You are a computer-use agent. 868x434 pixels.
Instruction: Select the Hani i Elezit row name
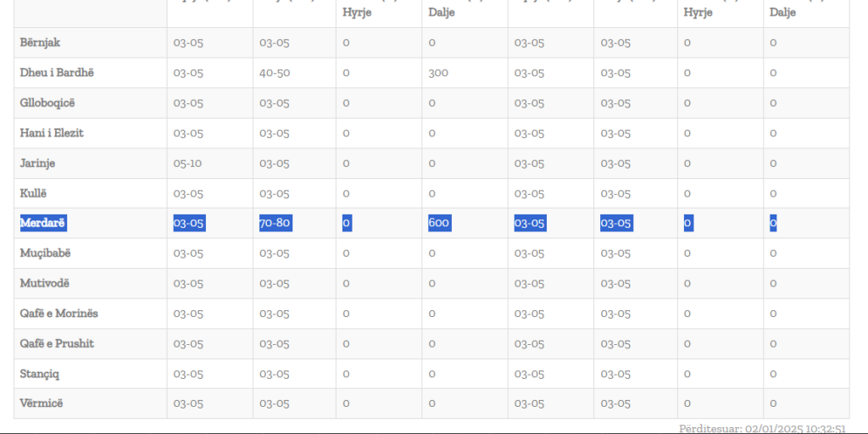[x=52, y=133]
